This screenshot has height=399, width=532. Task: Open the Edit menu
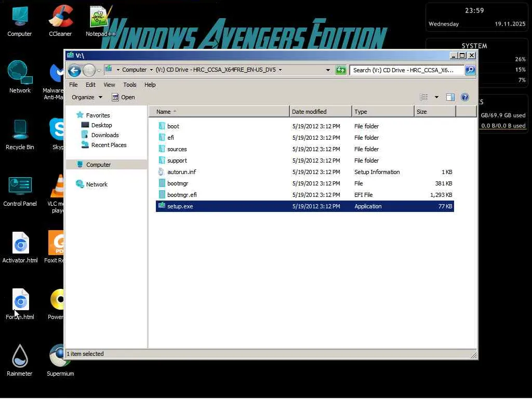pos(90,85)
